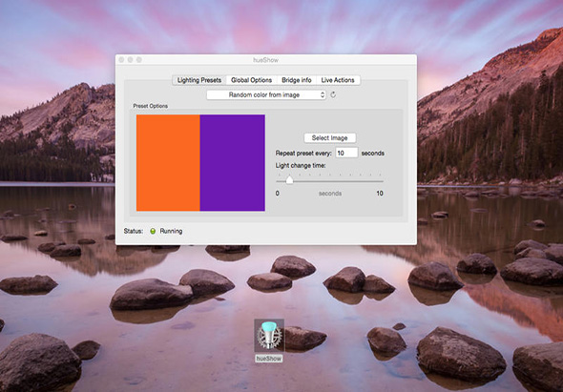The width and height of the screenshot is (563, 392).
Task: Click the hueShow label under the desktop icon
Action: click(269, 359)
